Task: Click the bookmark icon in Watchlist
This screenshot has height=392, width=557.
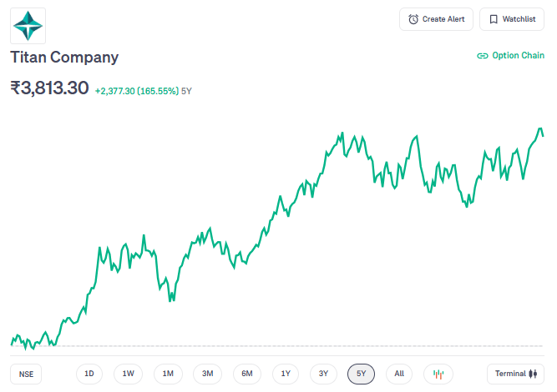Action: 494,19
